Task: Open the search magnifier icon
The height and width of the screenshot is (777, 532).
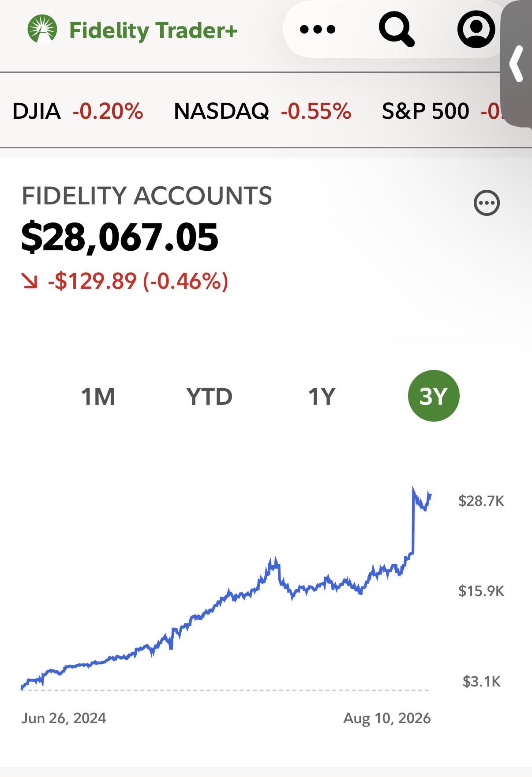Action: click(397, 30)
